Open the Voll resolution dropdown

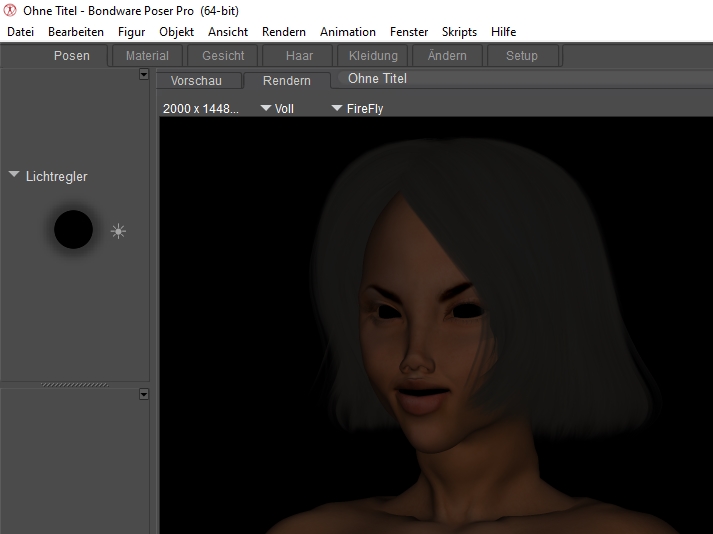point(277,108)
